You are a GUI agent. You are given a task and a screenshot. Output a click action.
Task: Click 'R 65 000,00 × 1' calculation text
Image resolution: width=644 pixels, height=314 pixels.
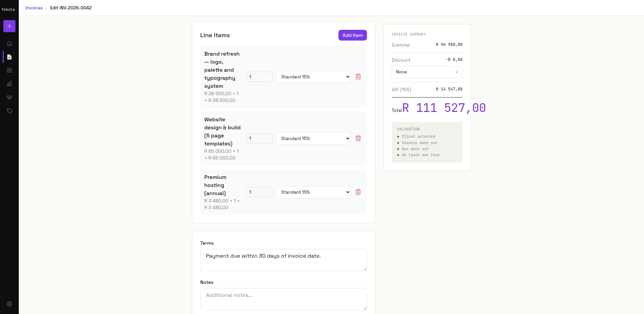(x=221, y=151)
